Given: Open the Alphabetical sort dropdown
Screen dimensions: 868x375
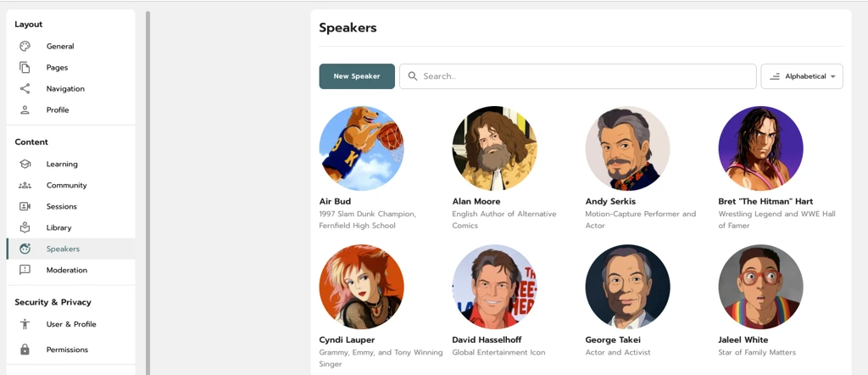Looking at the screenshot, I should click(802, 76).
